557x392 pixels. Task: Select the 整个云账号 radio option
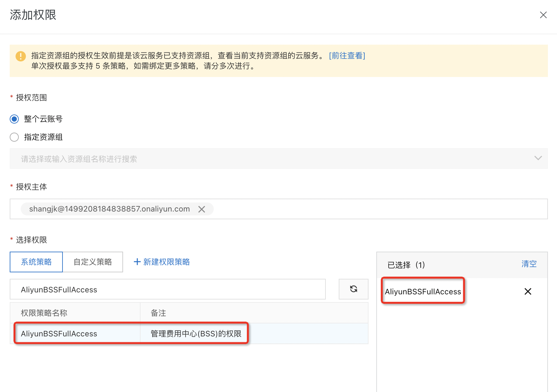coord(14,119)
